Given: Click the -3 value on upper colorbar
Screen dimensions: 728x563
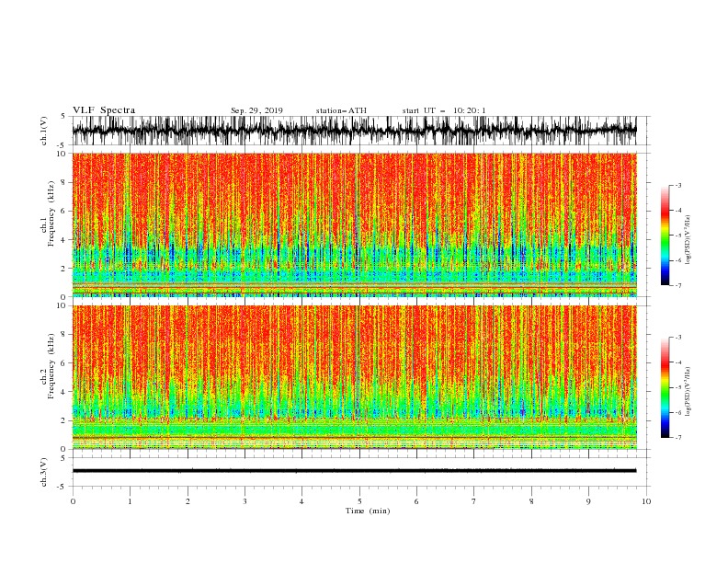Looking at the screenshot, I should [x=678, y=185].
